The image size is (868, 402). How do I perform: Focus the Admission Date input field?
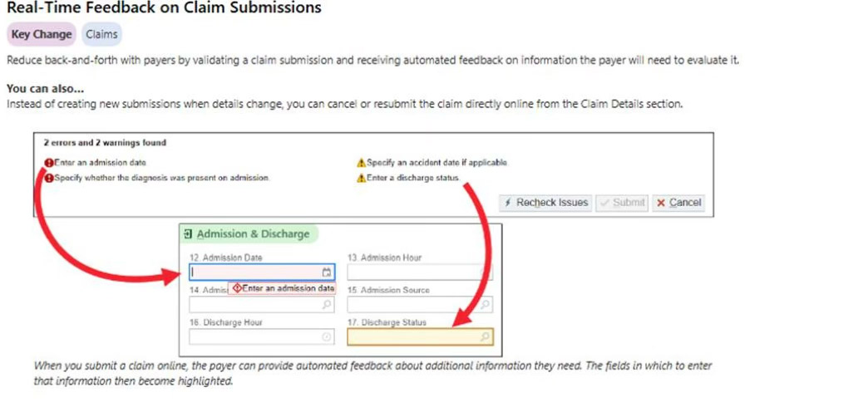pos(255,272)
